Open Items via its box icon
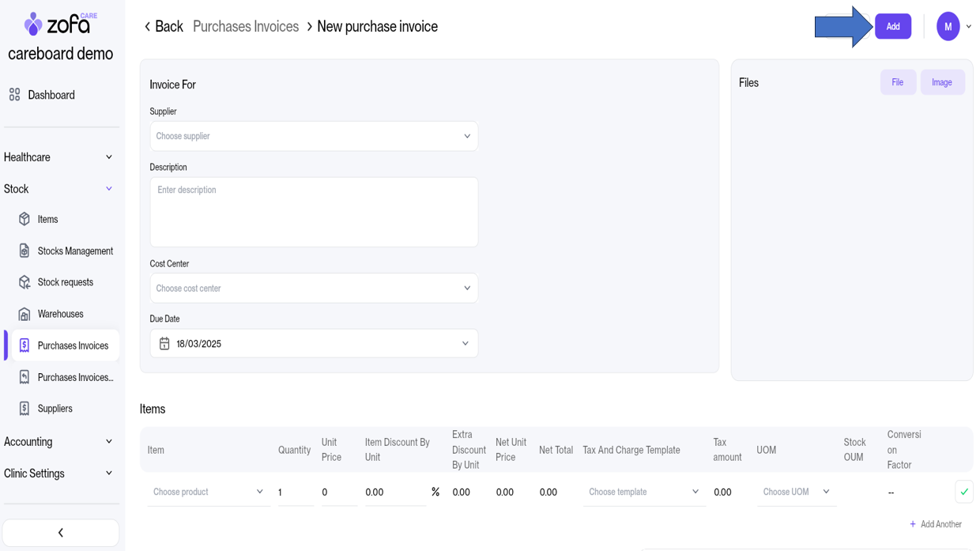The image size is (980, 551). (x=24, y=219)
